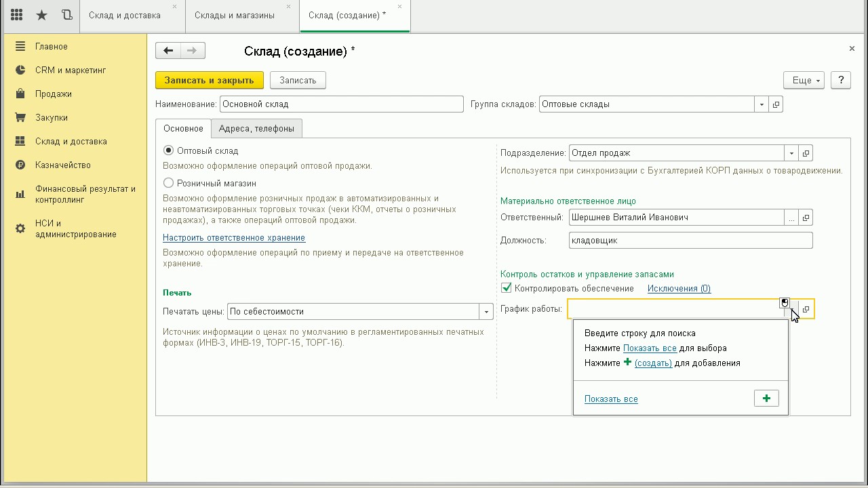Close the form with the X button

852,49
